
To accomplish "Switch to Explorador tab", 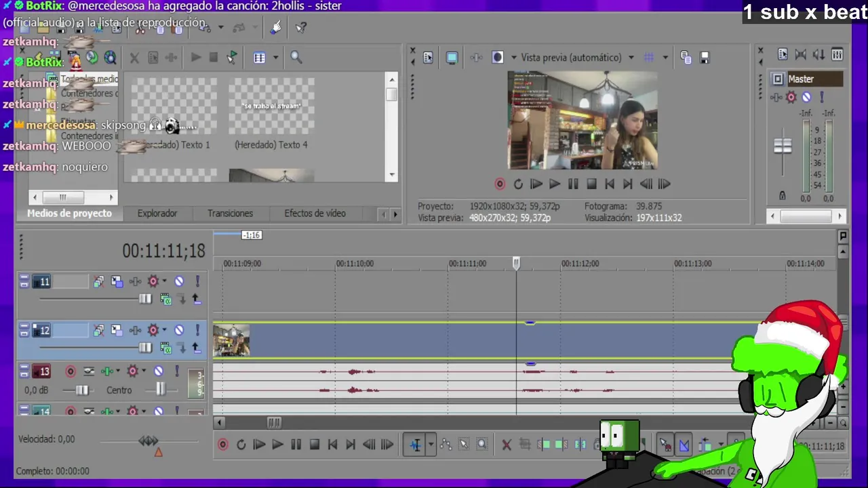I will tap(157, 213).
